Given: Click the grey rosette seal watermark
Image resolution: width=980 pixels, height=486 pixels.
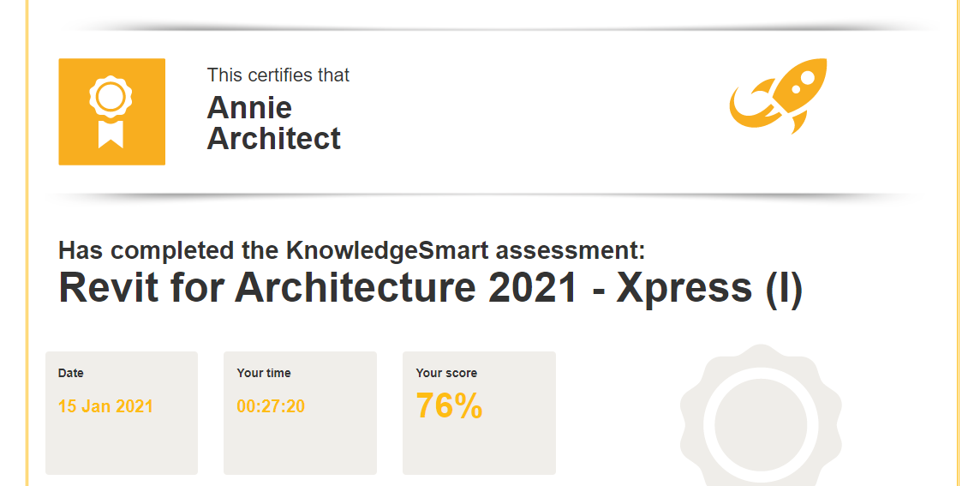Looking at the screenshot, I should click(x=761, y=416).
